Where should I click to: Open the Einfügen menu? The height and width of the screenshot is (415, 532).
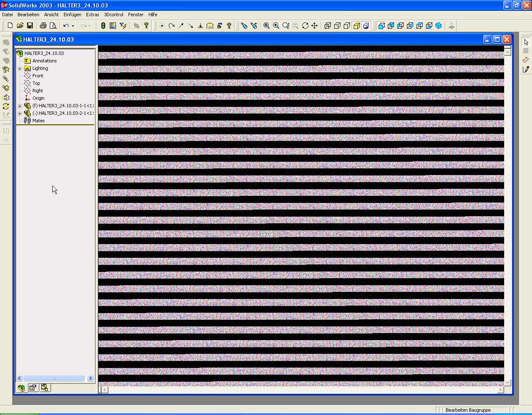pyautogui.click(x=72, y=15)
